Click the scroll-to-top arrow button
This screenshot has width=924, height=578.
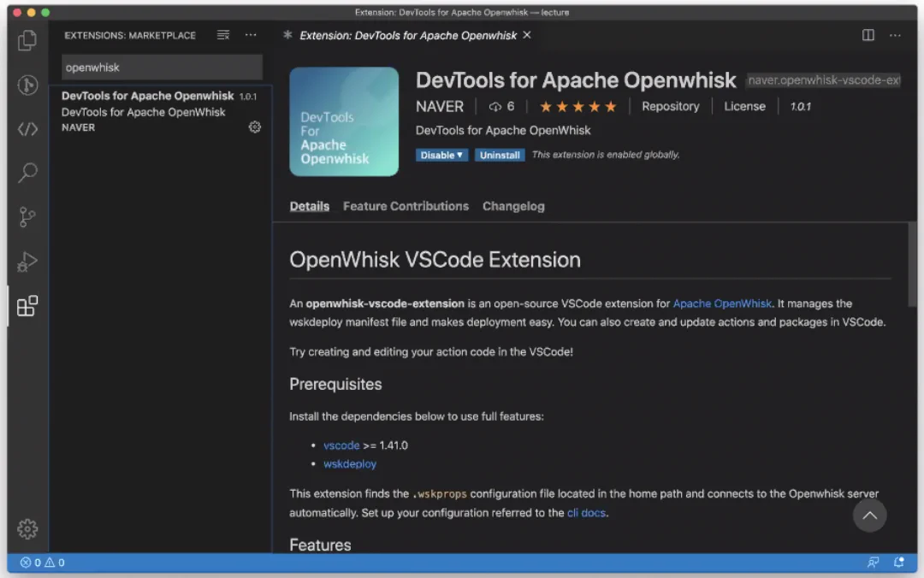coord(870,516)
